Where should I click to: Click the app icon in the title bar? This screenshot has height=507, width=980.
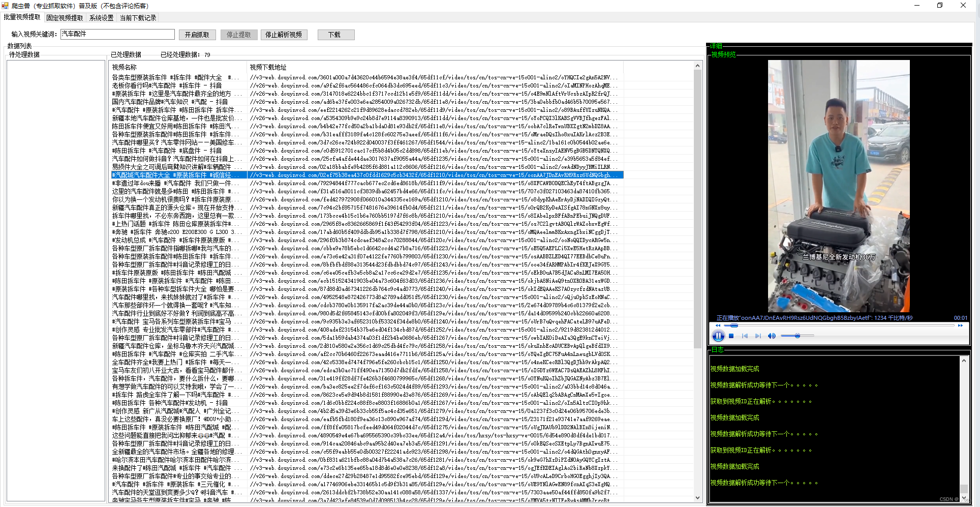pyautogui.click(x=5, y=6)
